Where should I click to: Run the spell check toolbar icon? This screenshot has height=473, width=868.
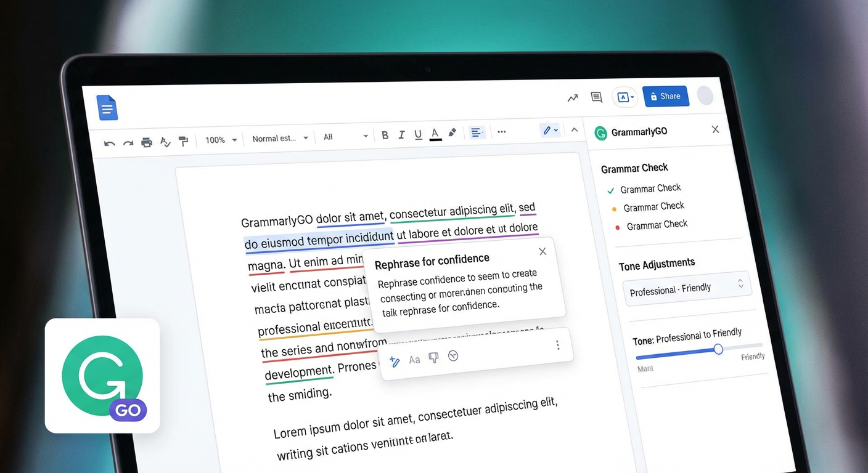point(165,142)
